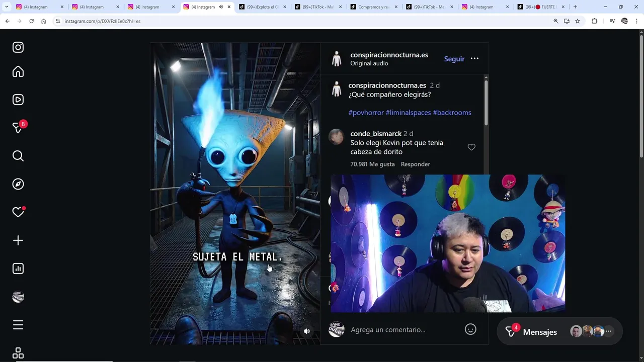Go to Home feed in sidebar
The height and width of the screenshot is (362, 644).
(x=18, y=72)
